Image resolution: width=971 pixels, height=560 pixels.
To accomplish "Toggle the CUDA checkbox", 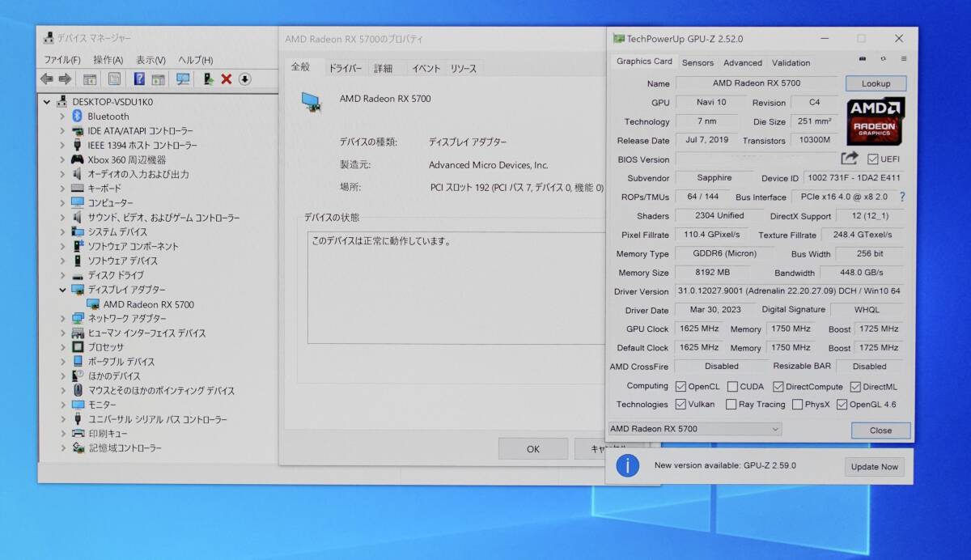I will (x=732, y=387).
